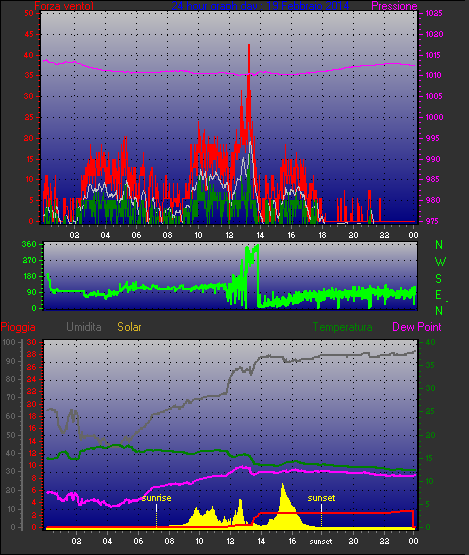Select 90 on the humidity axis
Screen dimensions: 469x555
click(x=12, y=361)
